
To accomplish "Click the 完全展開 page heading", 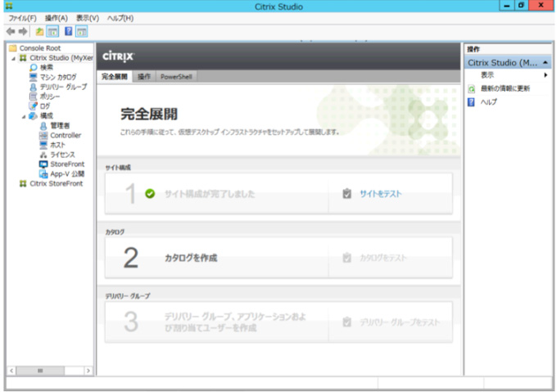I will (149, 115).
